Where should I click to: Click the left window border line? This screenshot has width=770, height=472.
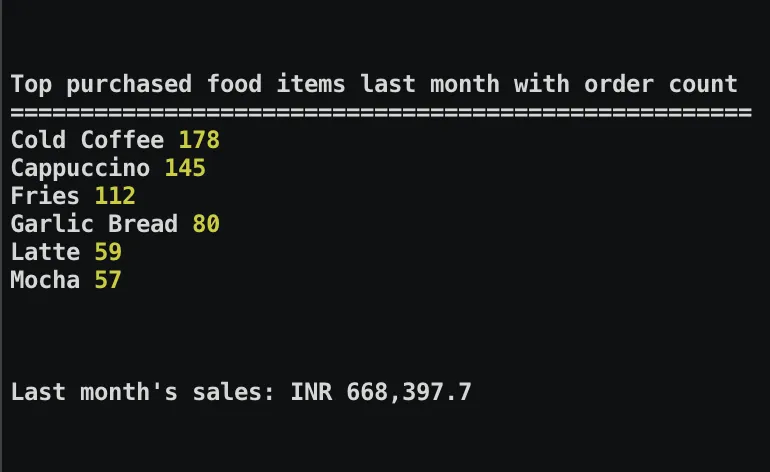pyautogui.click(x=1, y=236)
